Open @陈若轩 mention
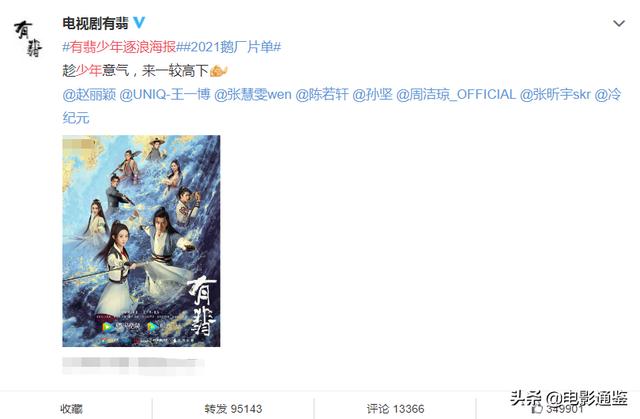The height and width of the screenshot is (419, 640). [x=322, y=95]
